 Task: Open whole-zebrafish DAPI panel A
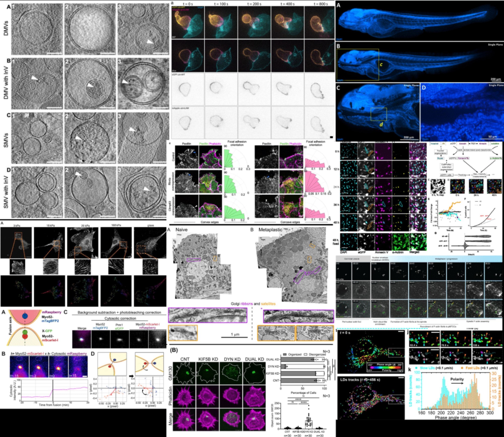point(419,21)
